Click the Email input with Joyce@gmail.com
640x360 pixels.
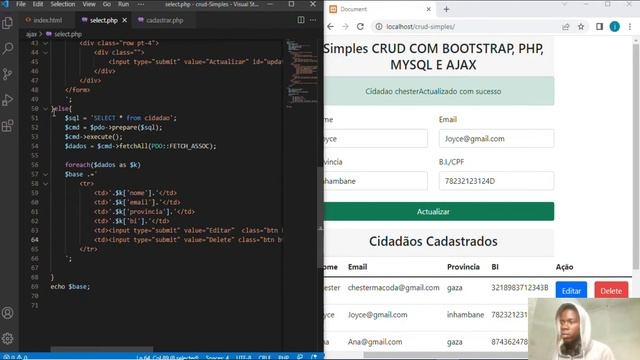(x=496, y=139)
